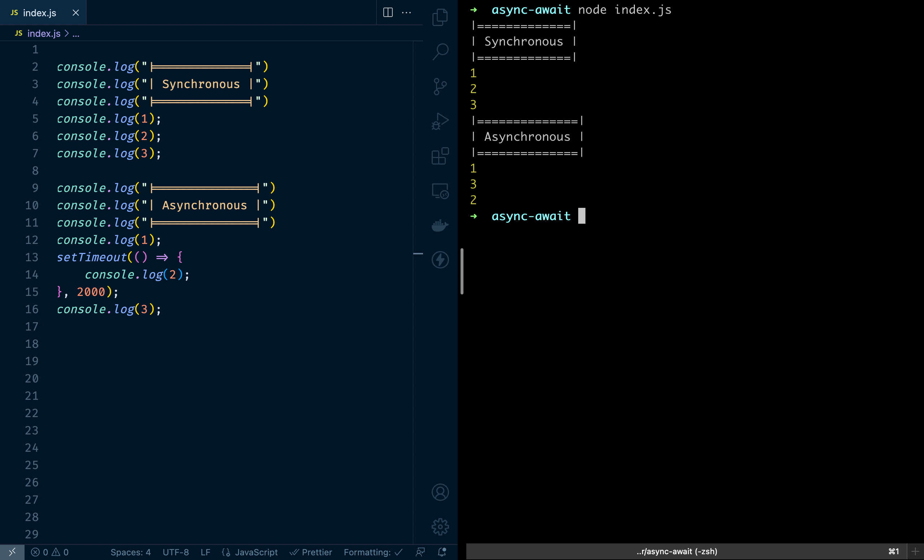Add a new terminal tab with plus
This screenshot has height=560, width=924.
point(915,551)
